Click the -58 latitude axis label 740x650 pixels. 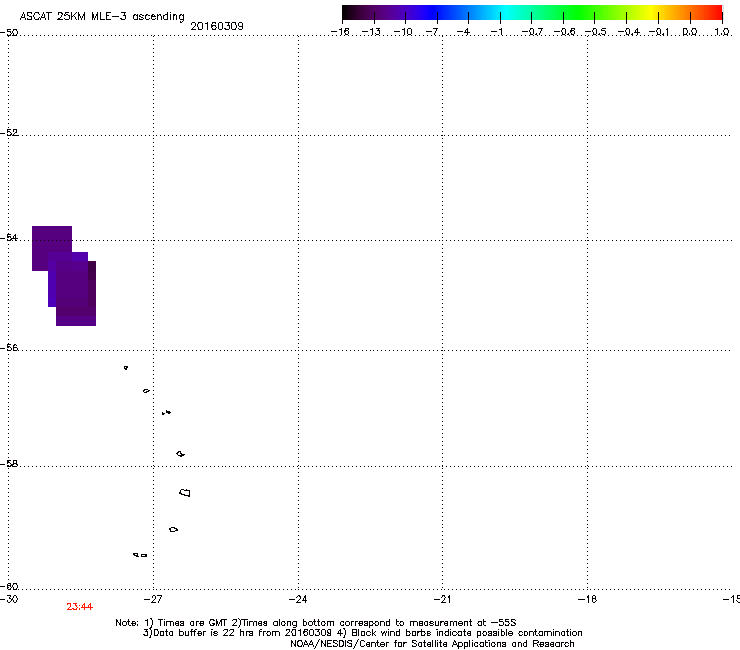pyautogui.click(x=9, y=464)
